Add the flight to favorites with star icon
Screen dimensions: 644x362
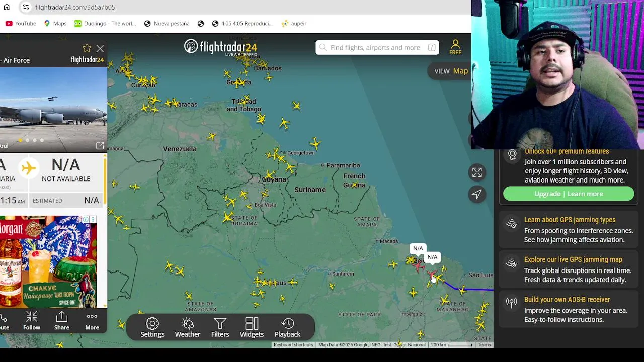(87, 48)
